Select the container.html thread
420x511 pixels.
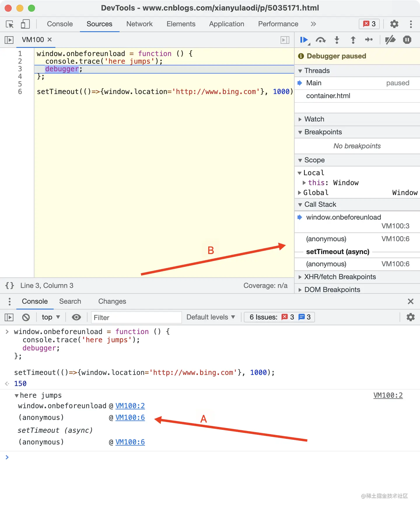pos(357,96)
